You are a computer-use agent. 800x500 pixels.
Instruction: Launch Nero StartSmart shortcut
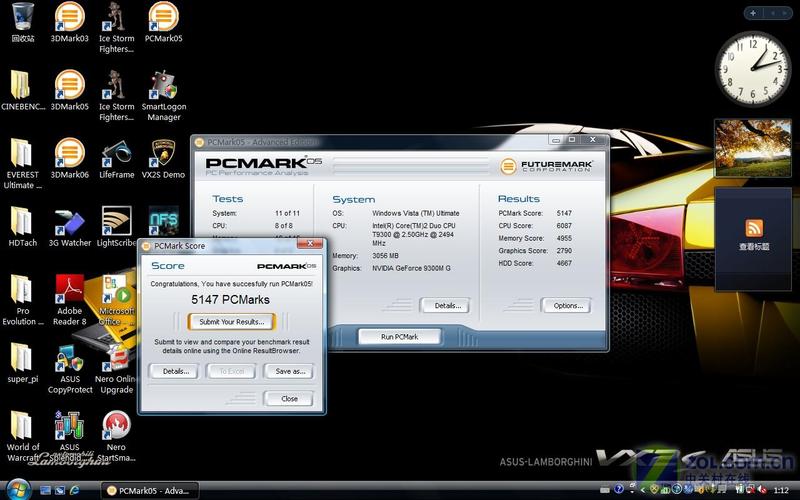116,436
